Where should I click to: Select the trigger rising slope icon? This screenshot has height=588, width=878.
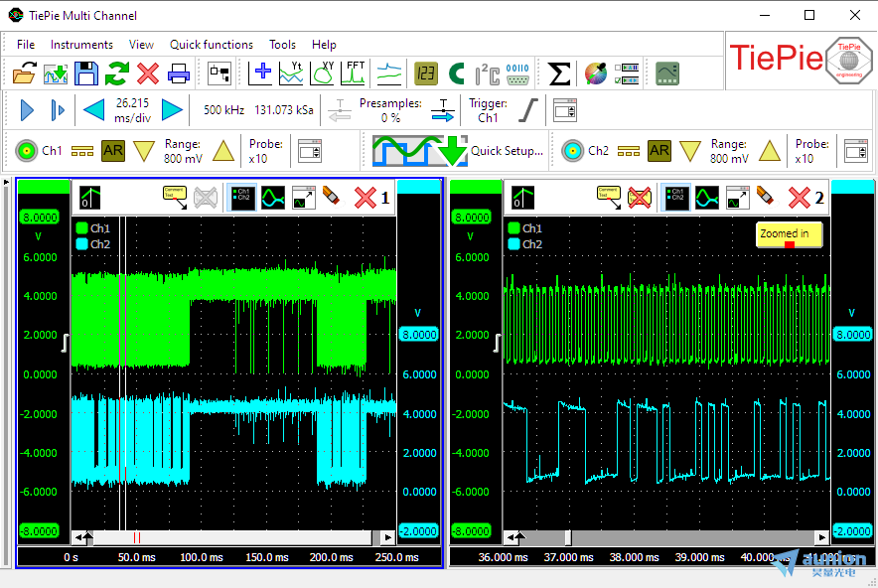pyautogui.click(x=529, y=110)
